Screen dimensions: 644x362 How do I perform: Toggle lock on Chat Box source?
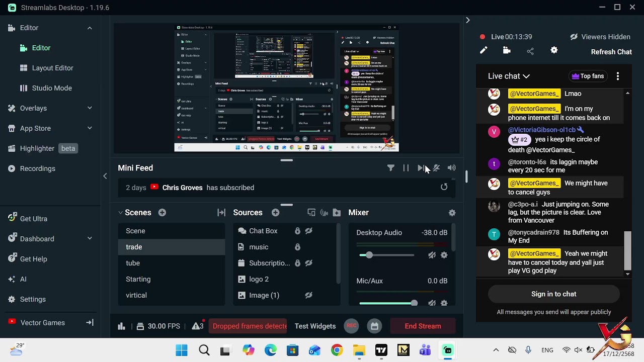click(297, 231)
